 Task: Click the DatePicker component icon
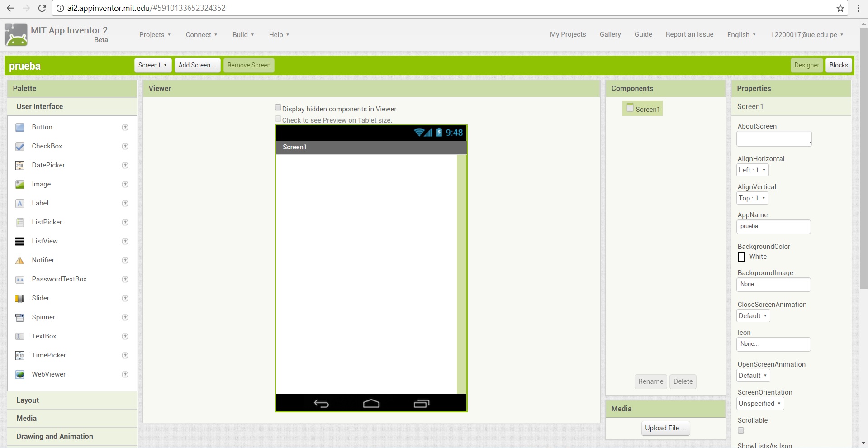pyautogui.click(x=20, y=166)
